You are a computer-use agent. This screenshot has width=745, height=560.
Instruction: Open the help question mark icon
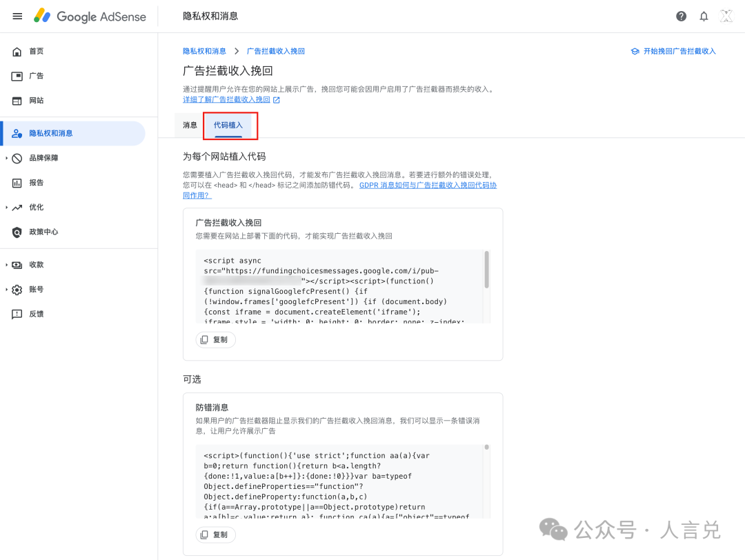tap(681, 16)
